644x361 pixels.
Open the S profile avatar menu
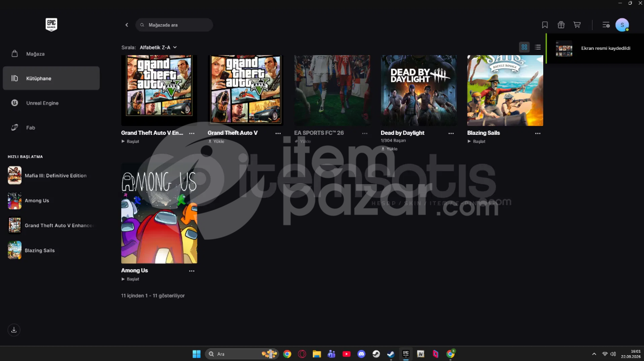coord(622,25)
